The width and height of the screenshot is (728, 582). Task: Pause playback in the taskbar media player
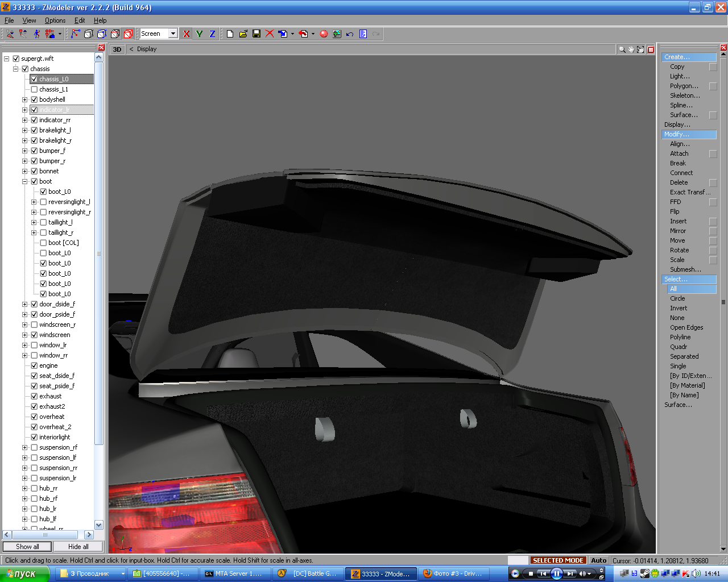557,573
